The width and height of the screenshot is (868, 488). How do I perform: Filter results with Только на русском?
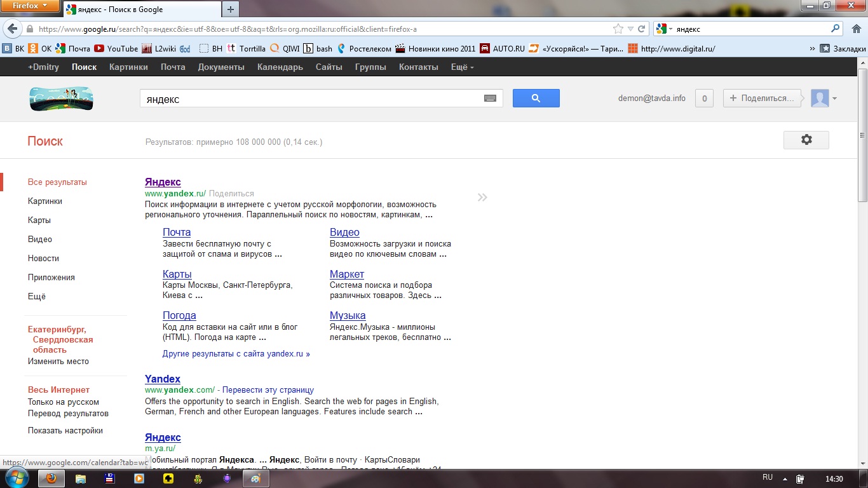point(64,402)
